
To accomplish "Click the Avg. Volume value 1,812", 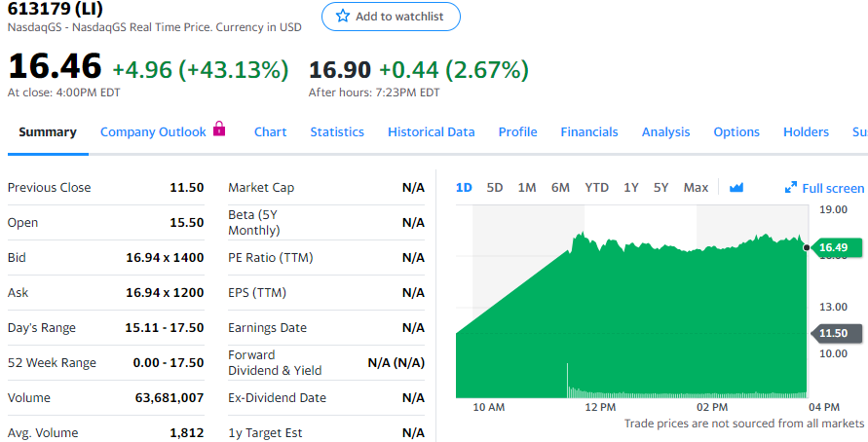I will click(186, 432).
